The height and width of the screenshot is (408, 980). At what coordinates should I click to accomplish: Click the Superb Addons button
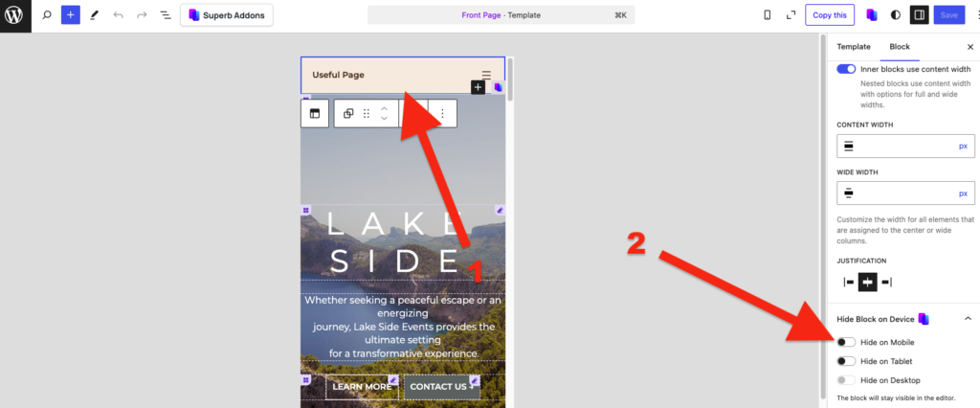[227, 15]
